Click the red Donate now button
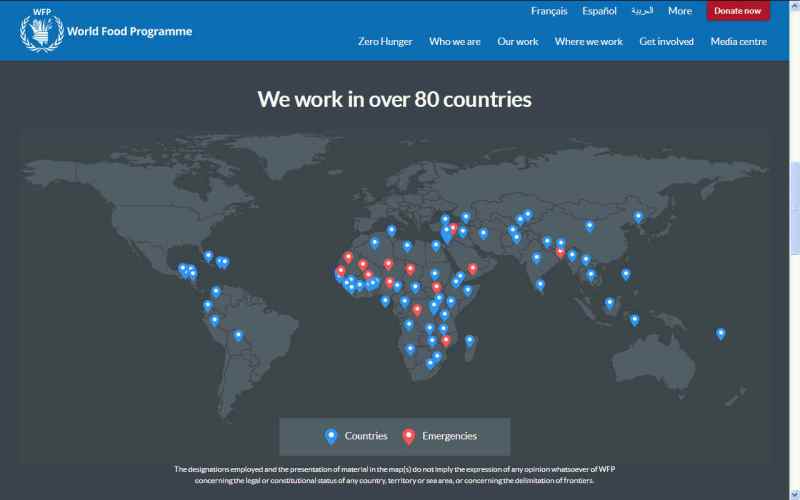This screenshot has height=500, width=800. tap(738, 11)
